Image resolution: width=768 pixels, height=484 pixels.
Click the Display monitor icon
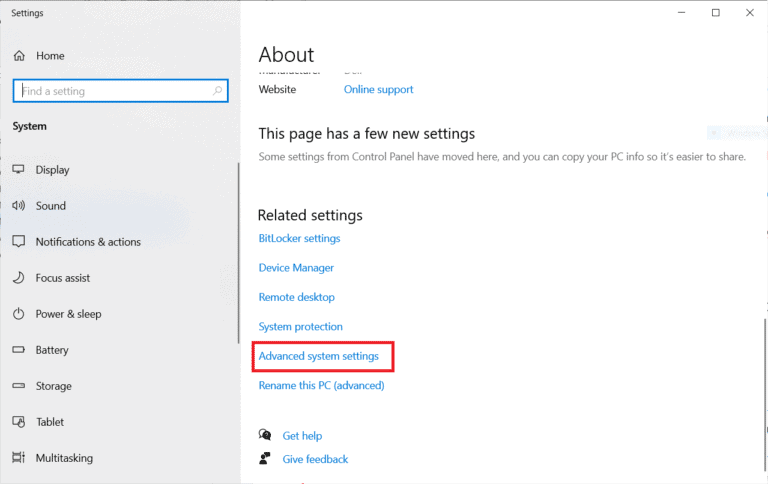19,169
